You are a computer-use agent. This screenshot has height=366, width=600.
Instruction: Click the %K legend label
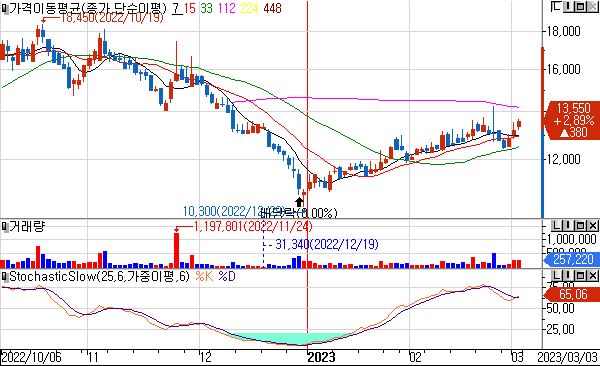[x=204, y=276]
